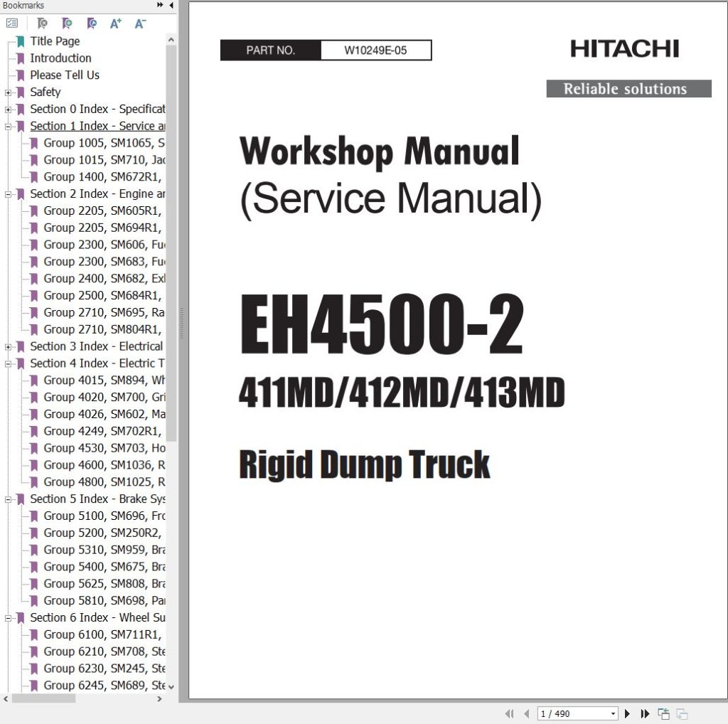
Task: Click the next view icon
Action: coord(682,713)
